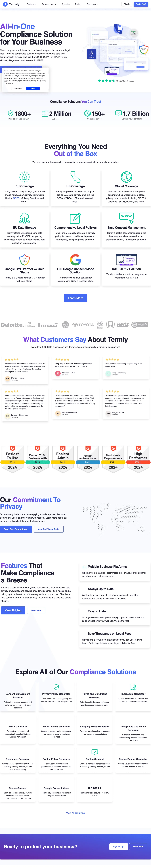Screen dimensions: 151x868
Task: Click the EU Data Storage cloud icon
Action: click(25, 218)
